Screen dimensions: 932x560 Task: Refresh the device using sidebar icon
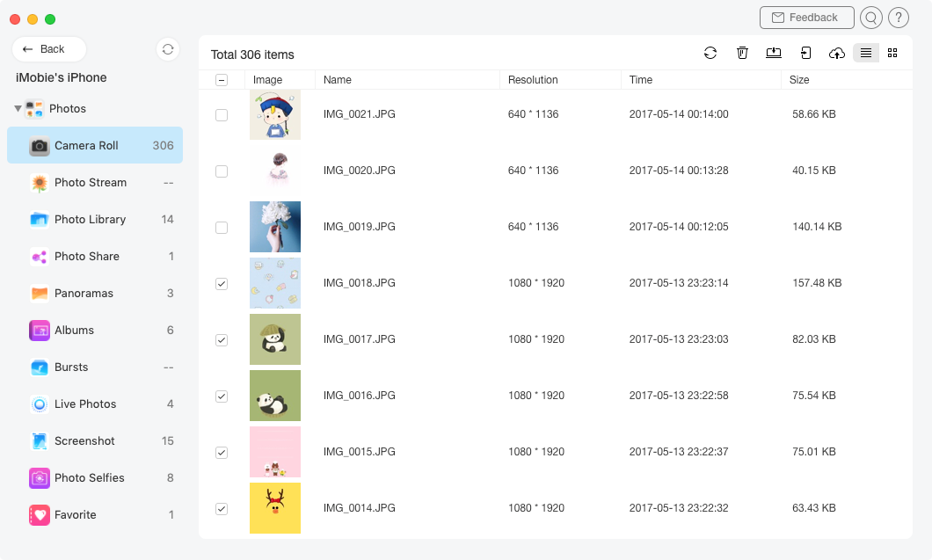click(168, 49)
